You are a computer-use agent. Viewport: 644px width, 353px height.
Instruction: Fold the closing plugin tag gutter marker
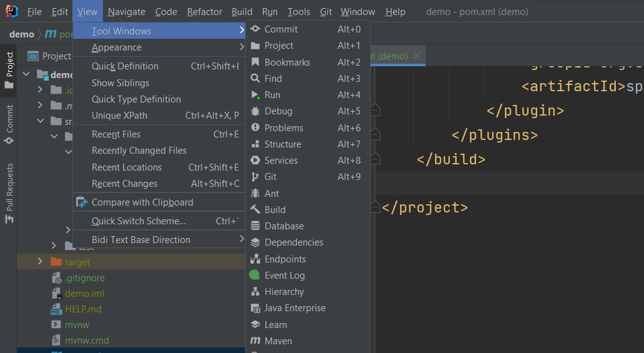374,110
